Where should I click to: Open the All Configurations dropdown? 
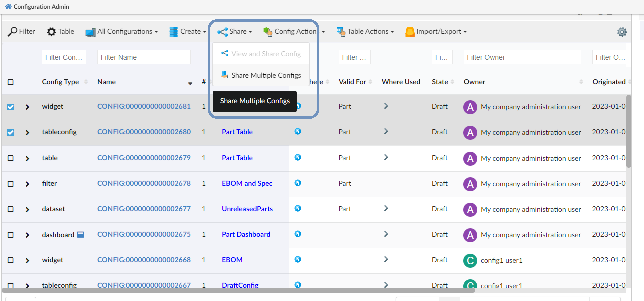pos(122,32)
